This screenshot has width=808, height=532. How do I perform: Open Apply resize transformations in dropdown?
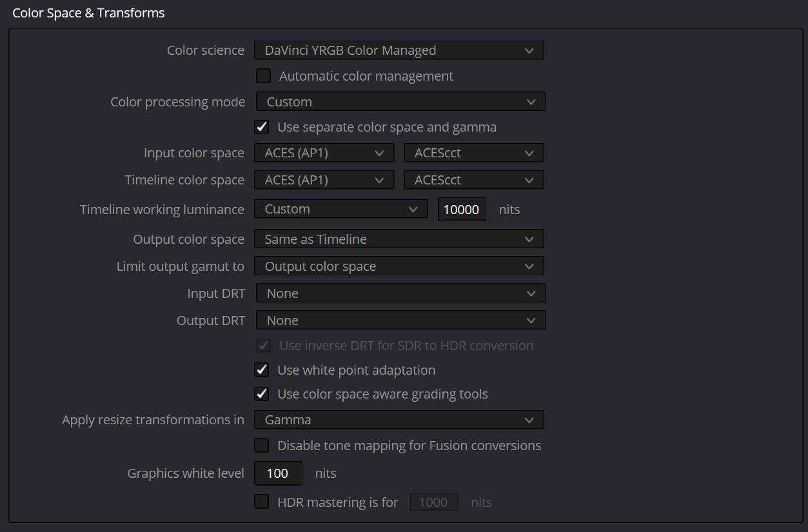(x=399, y=420)
